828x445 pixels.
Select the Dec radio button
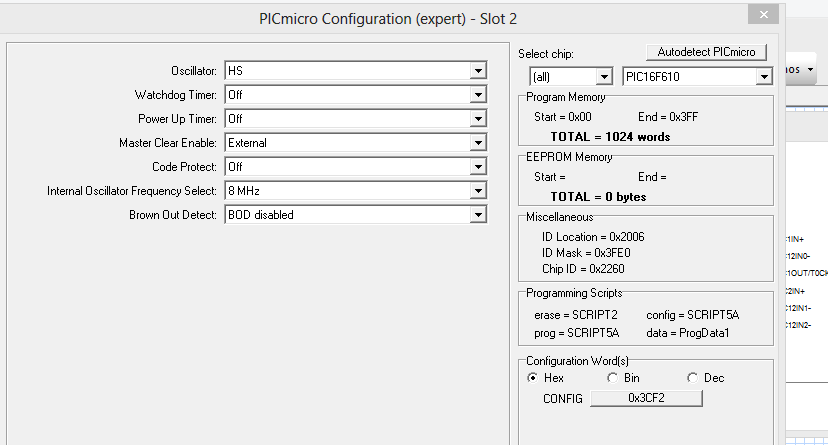tap(692, 378)
